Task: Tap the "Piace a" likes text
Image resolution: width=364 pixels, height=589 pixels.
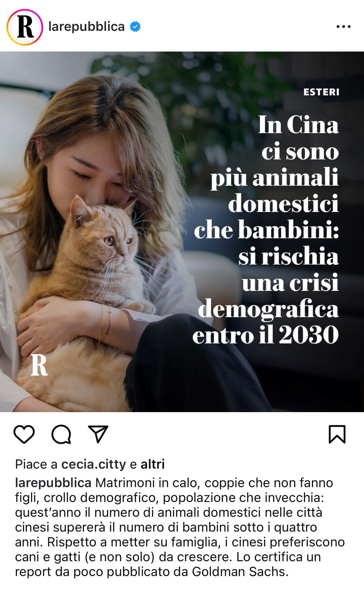Action: (36, 464)
